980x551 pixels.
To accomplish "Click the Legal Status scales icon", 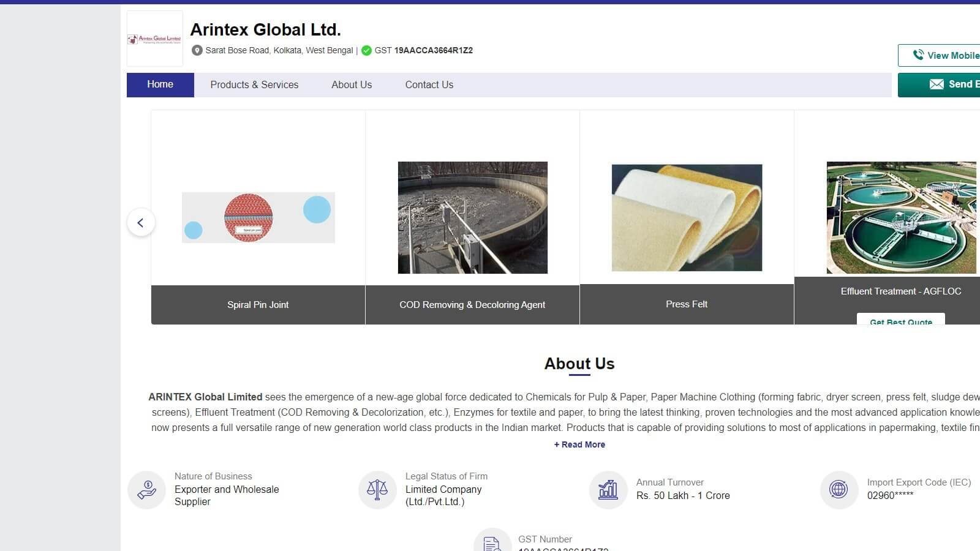I will tap(377, 489).
